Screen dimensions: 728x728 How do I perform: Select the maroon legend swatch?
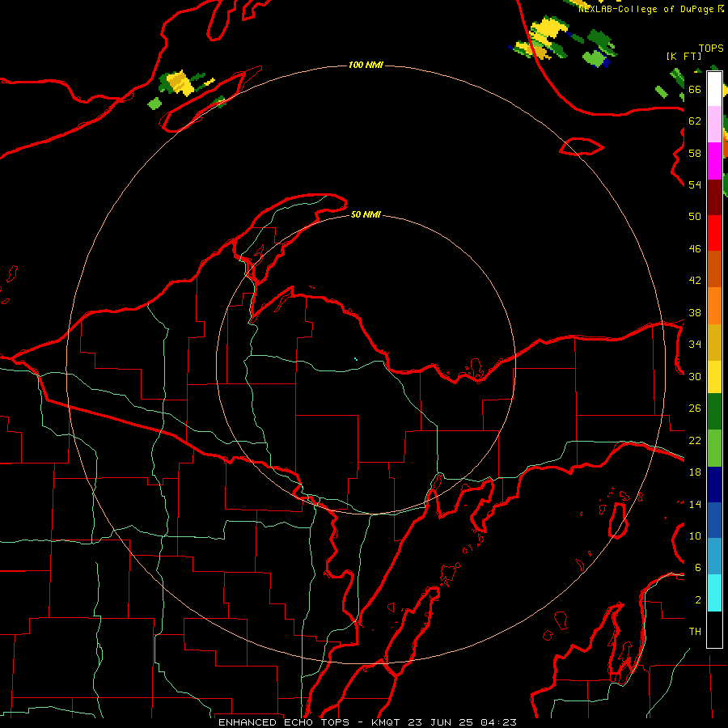point(714,197)
